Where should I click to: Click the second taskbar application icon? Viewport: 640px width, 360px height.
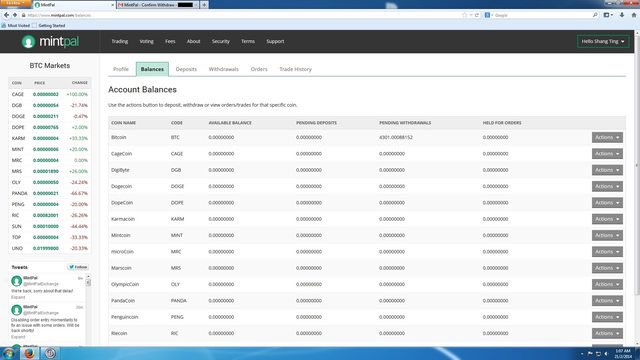pos(50,353)
